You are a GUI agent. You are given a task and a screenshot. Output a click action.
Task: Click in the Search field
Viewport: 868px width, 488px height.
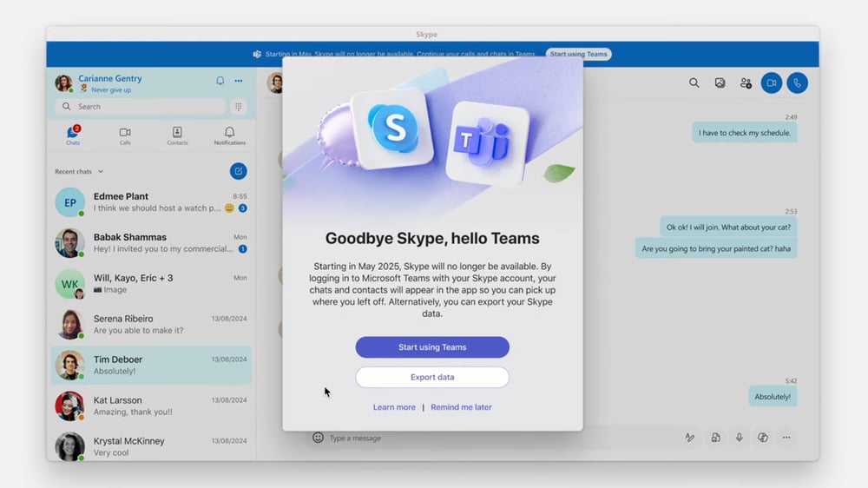point(141,106)
